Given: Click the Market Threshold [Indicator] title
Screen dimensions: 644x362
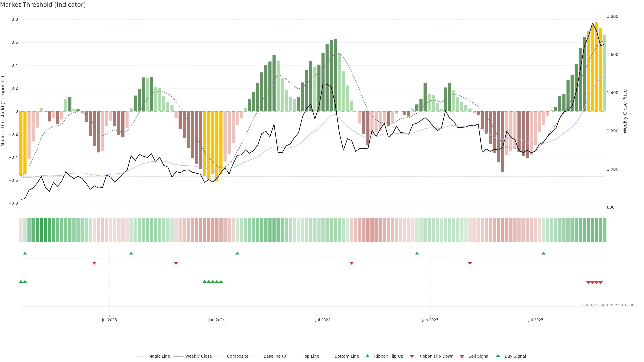Looking at the screenshot, I should [43, 5].
